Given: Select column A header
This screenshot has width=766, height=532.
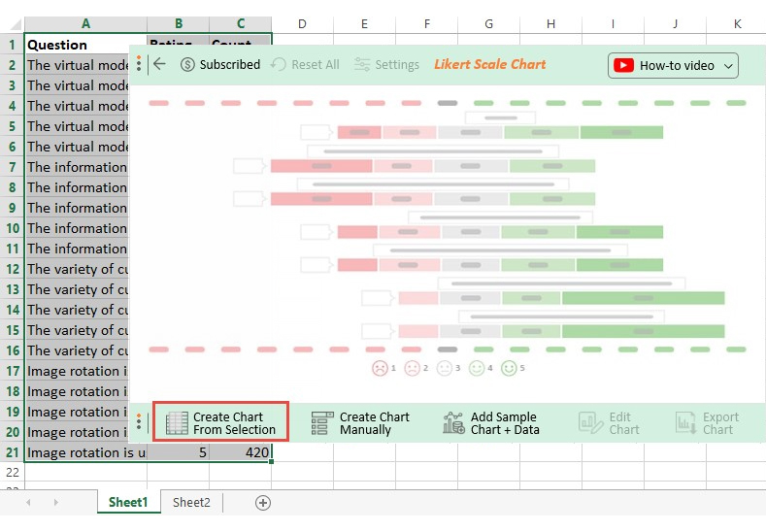Looking at the screenshot, I should coord(85,24).
